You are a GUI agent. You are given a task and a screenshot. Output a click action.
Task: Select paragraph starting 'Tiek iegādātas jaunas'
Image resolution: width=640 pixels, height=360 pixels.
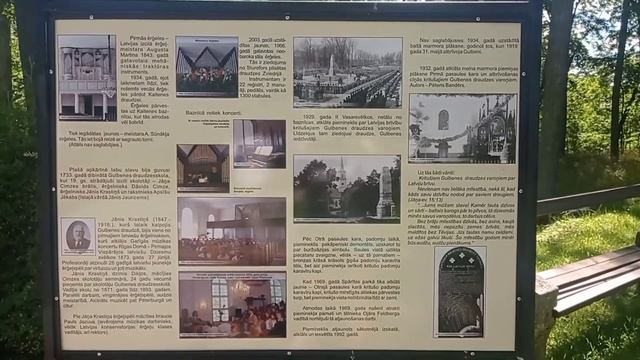pos(114,139)
